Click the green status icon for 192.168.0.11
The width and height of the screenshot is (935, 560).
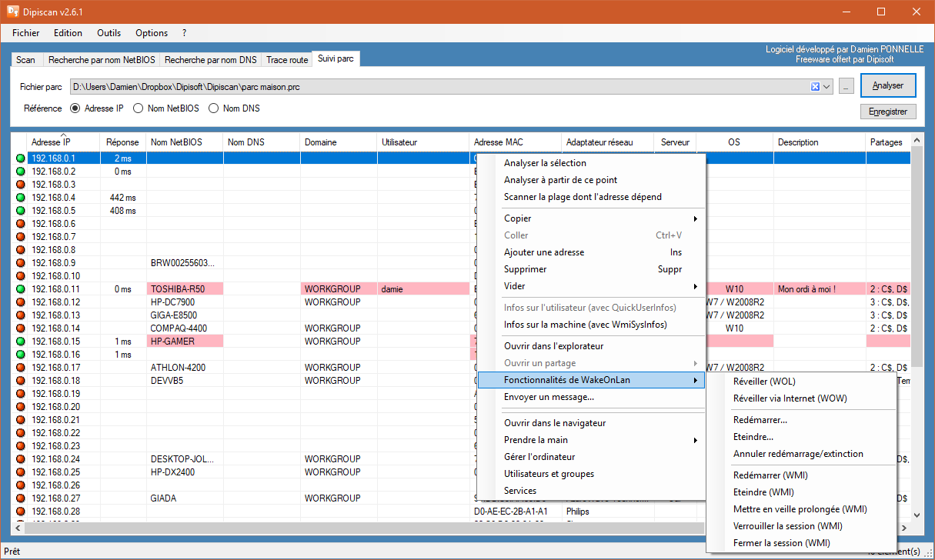click(x=20, y=289)
